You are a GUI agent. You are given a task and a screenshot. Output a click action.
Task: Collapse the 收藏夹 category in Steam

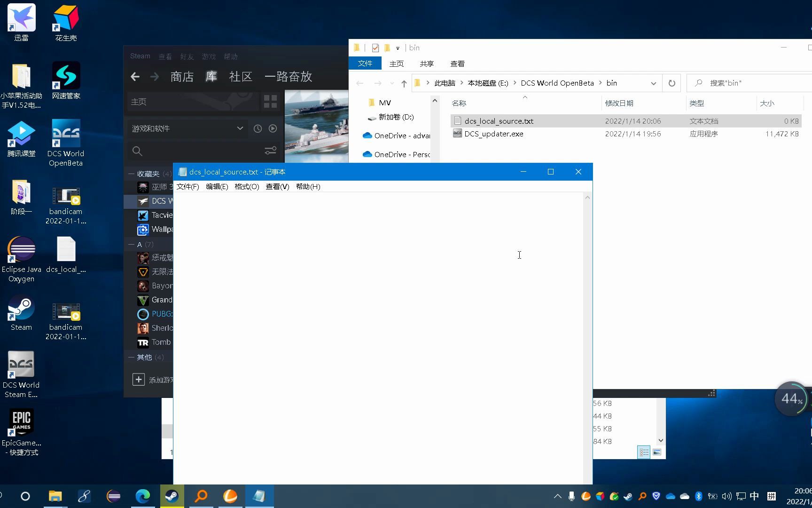tap(132, 174)
